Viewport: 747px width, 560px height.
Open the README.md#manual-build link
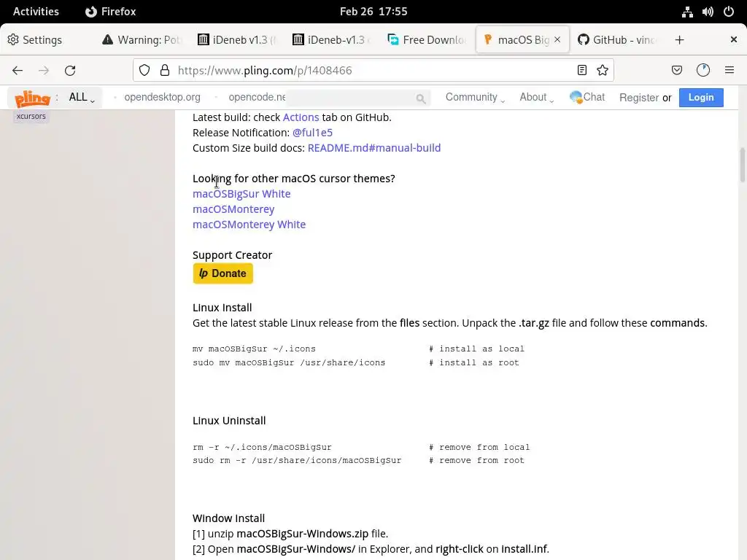[374, 148]
